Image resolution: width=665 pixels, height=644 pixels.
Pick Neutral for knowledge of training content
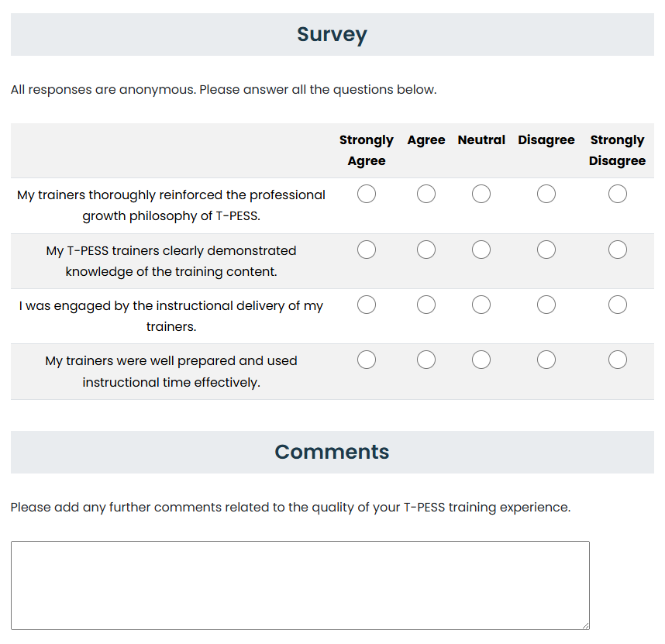tap(481, 250)
